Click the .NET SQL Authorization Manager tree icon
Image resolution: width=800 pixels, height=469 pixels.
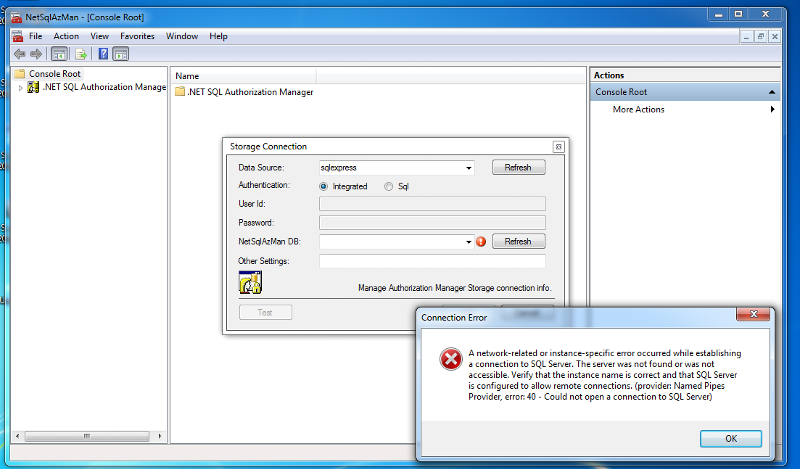[x=33, y=87]
